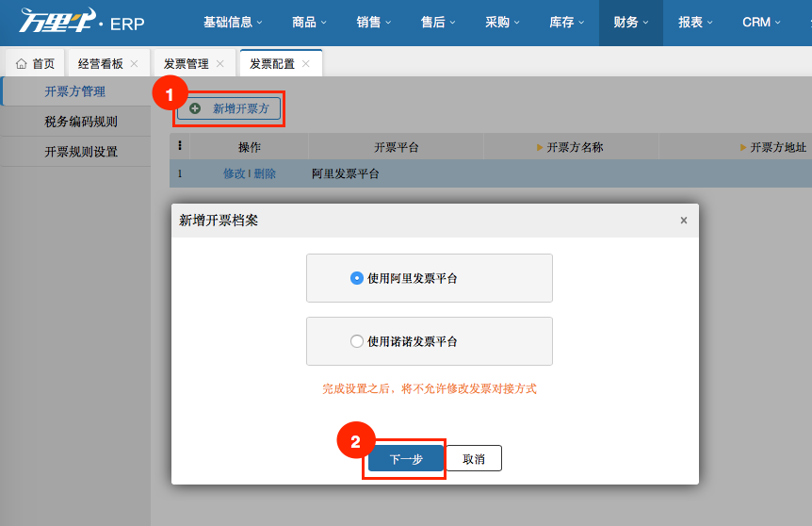The width and height of the screenshot is (812, 526).
Task: Click the 万里牛 ERP logo
Action: pos(82,22)
